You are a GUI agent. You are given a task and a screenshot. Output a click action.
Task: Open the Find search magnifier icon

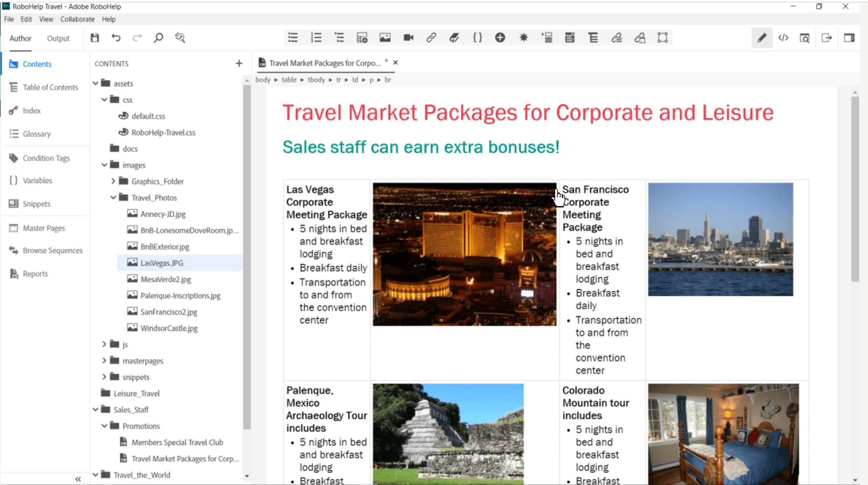pyautogui.click(x=158, y=38)
